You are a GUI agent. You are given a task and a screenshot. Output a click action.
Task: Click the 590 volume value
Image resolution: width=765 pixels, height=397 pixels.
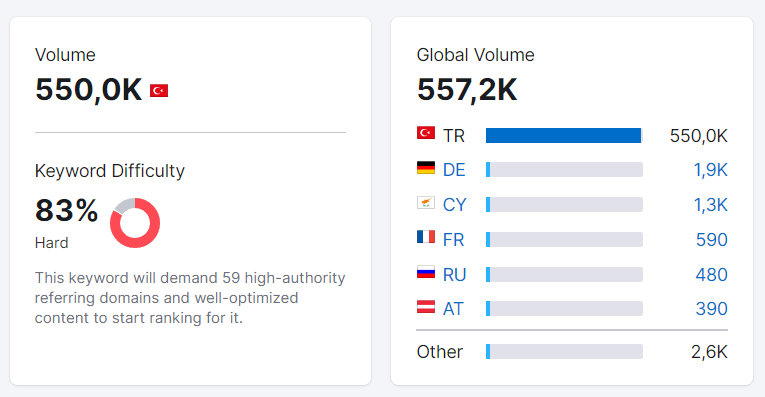tap(712, 240)
